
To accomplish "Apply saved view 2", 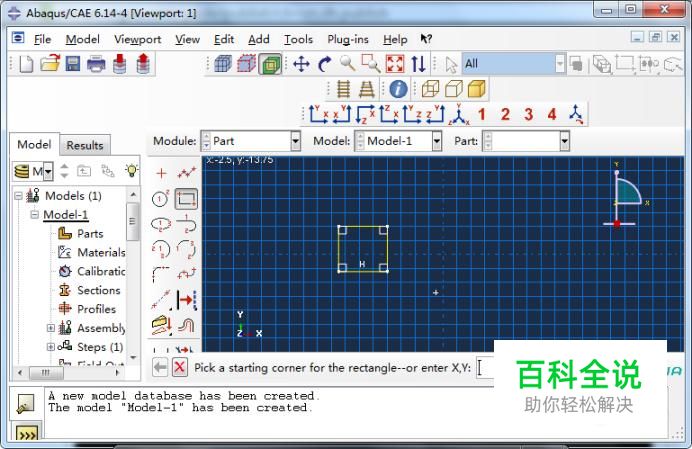I will coord(505,114).
